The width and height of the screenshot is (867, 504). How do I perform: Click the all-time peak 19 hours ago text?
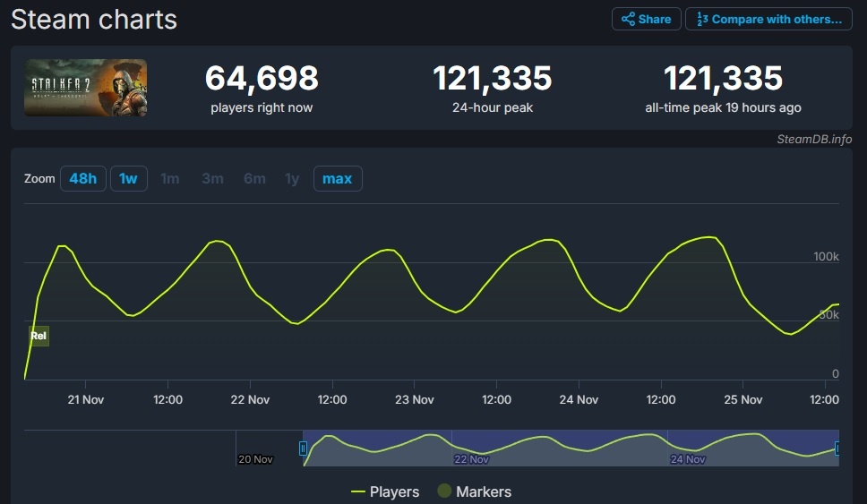coord(723,107)
